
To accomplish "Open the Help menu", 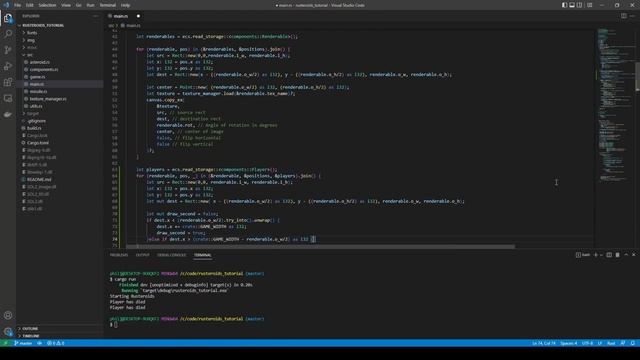I will (x=125, y=5).
